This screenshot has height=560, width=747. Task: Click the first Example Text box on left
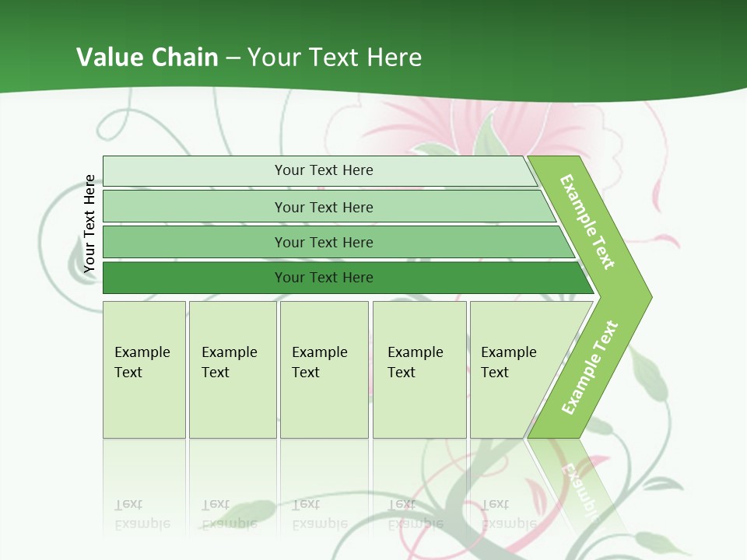pyautogui.click(x=144, y=369)
